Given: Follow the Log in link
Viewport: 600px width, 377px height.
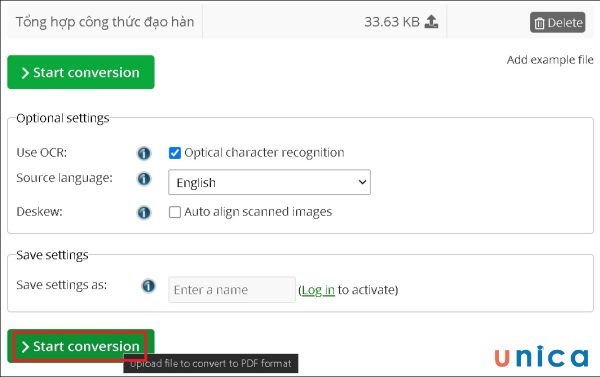Looking at the screenshot, I should pos(318,290).
